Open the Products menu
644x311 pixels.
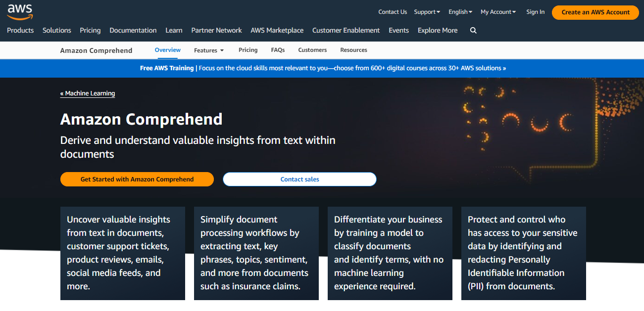coord(20,30)
